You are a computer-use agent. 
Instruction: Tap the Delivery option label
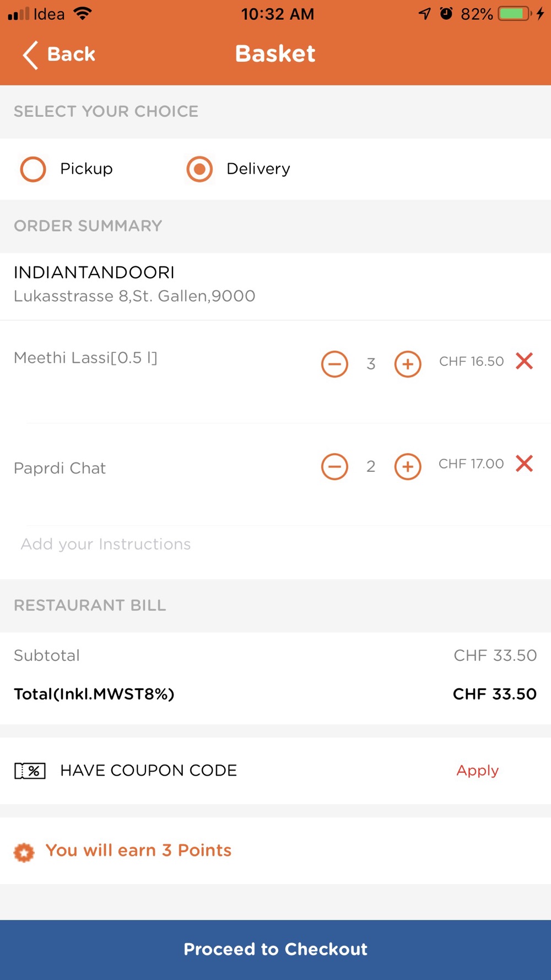pyautogui.click(x=258, y=169)
